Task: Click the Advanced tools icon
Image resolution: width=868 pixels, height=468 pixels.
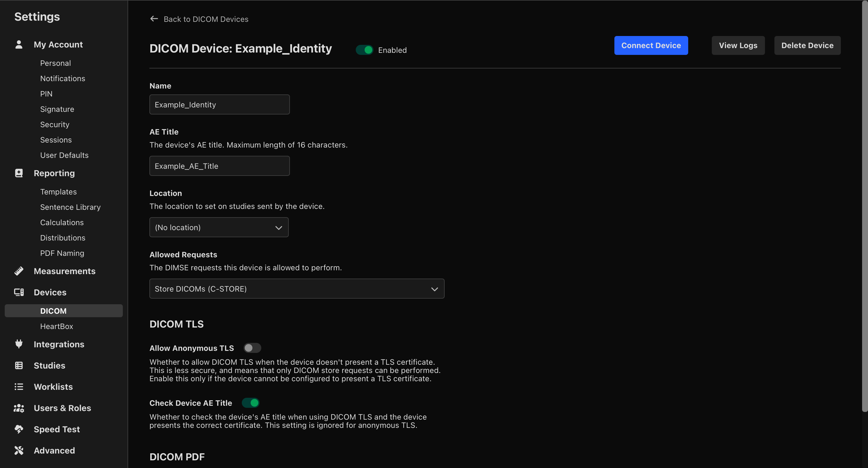Action: point(19,451)
